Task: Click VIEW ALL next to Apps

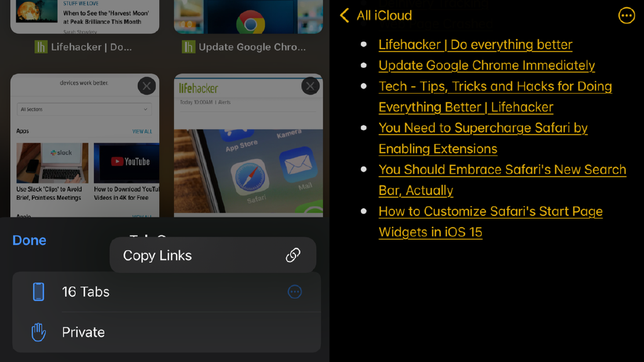Action: click(142, 131)
